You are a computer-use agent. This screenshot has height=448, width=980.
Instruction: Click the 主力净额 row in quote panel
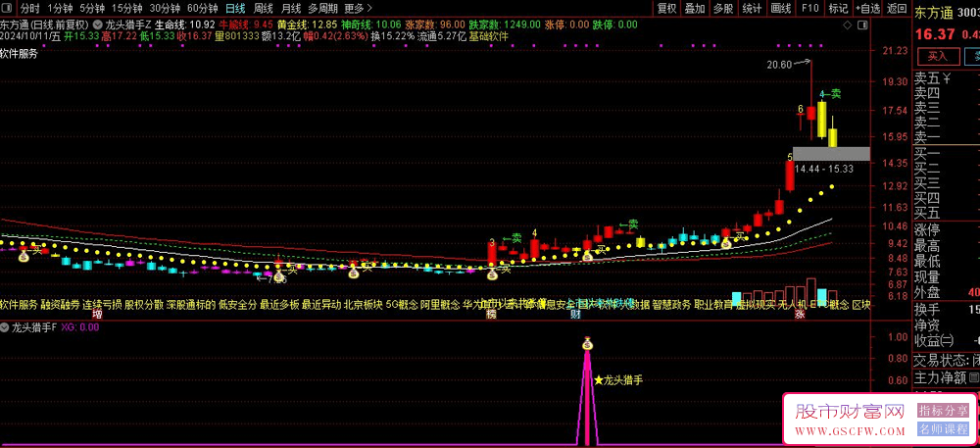pos(947,377)
